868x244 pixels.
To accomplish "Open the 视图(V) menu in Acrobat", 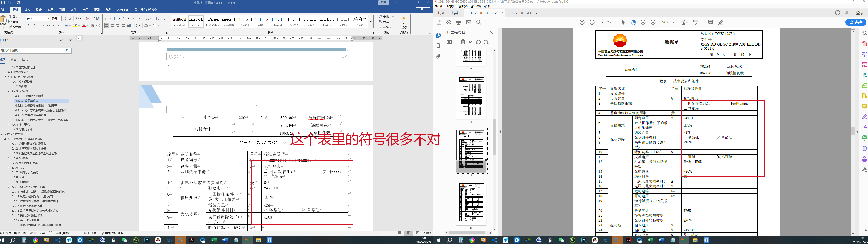I will [463, 6].
